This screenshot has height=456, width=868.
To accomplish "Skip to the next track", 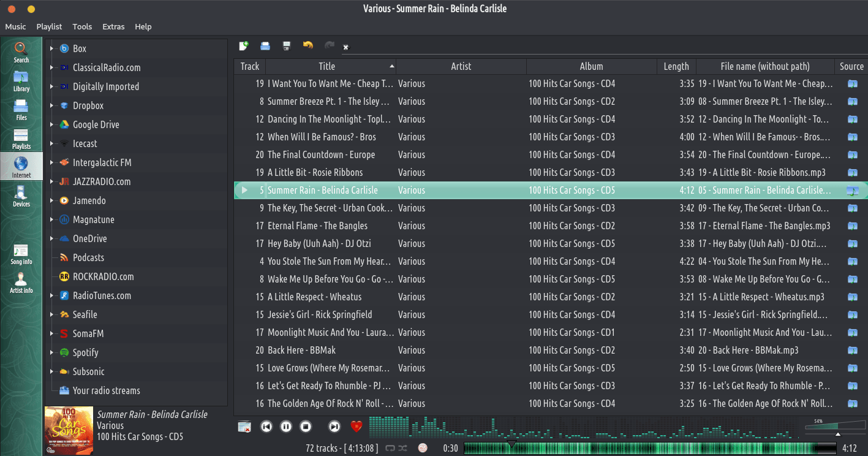I will point(334,427).
